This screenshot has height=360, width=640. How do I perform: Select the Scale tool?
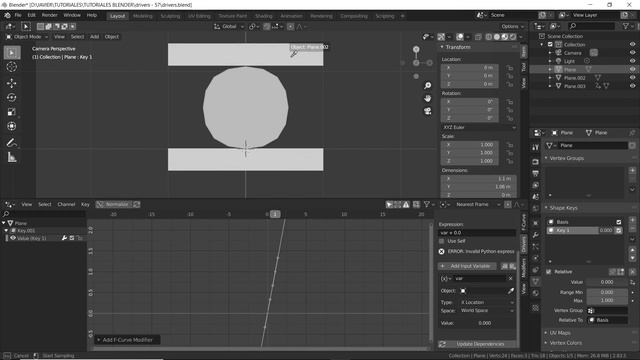[12, 112]
